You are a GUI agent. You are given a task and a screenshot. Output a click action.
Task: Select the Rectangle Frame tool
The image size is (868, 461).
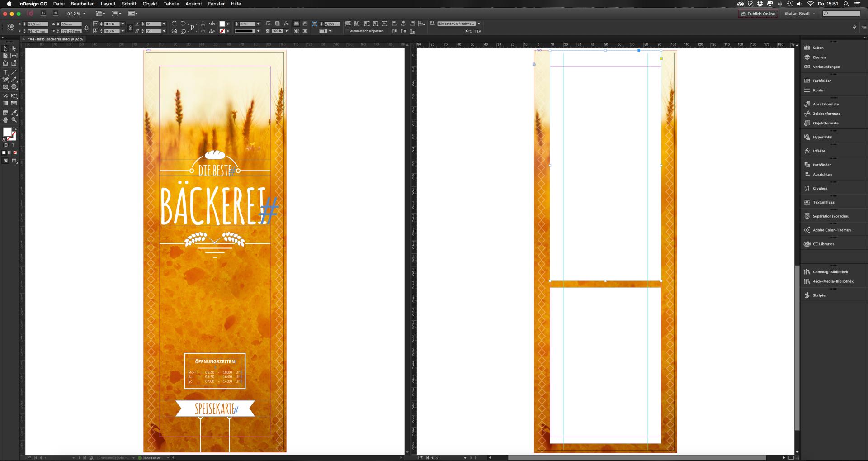point(5,87)
